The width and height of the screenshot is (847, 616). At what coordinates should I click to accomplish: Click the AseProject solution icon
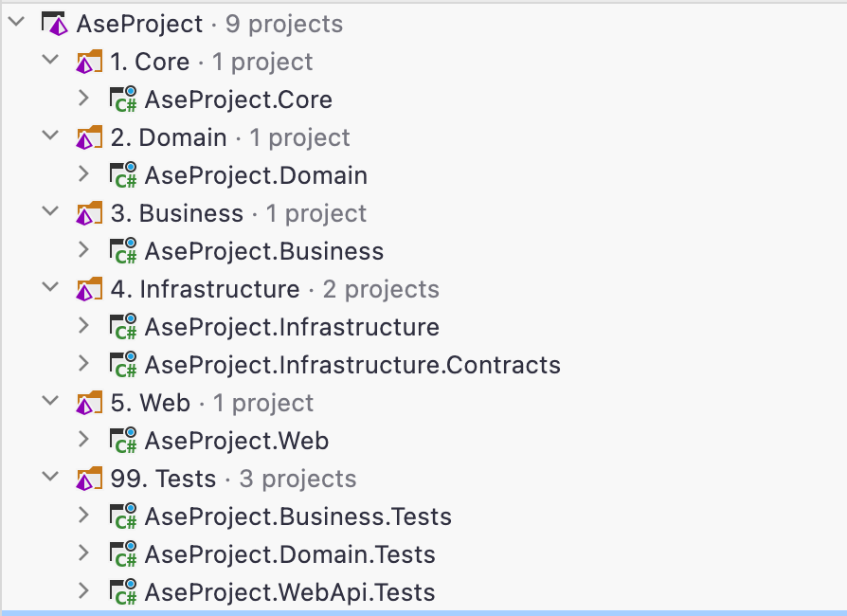[53, 23]
